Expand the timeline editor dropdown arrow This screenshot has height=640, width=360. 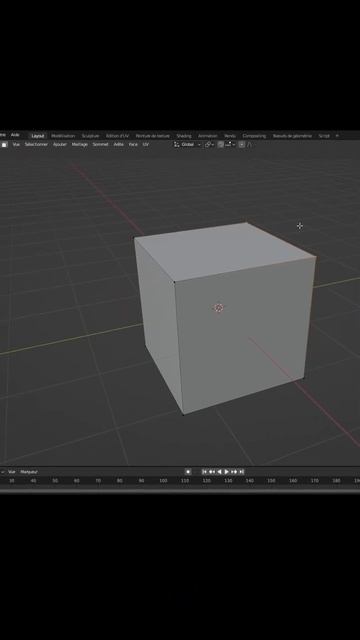(2, 472)
